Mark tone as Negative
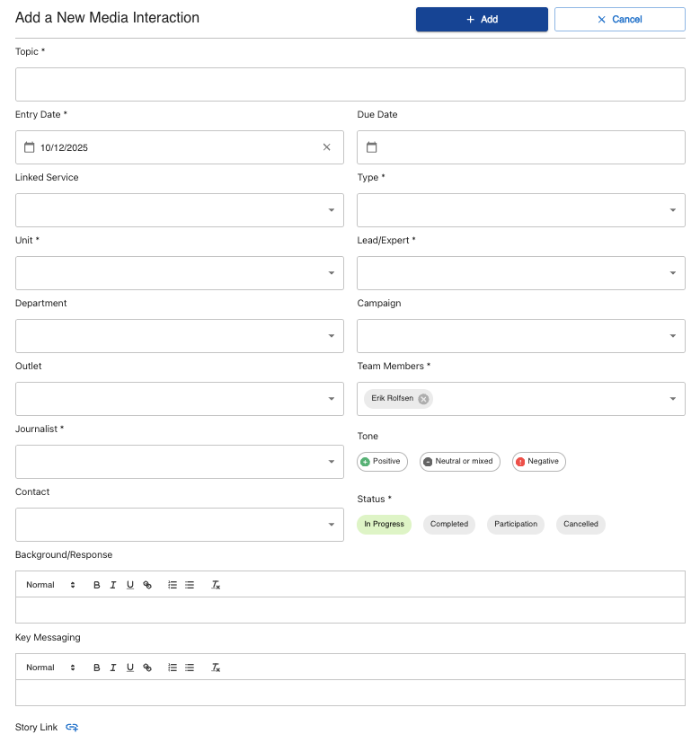Screen dimensions: 700x752 click(538, 461)
